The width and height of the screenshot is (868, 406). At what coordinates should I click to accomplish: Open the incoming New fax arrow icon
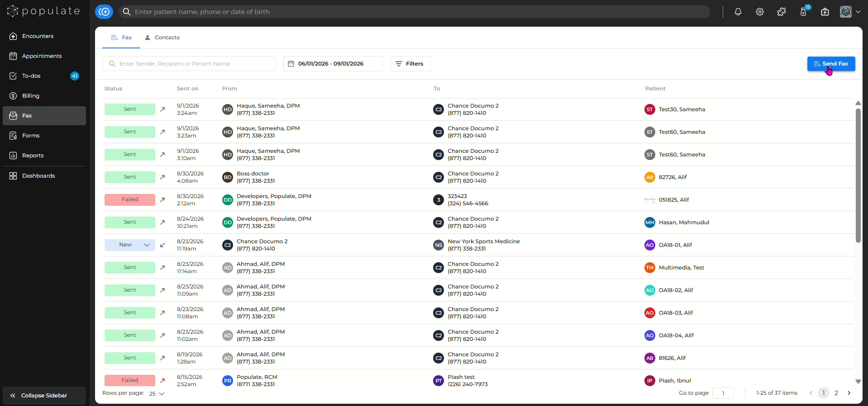(162, 245)
